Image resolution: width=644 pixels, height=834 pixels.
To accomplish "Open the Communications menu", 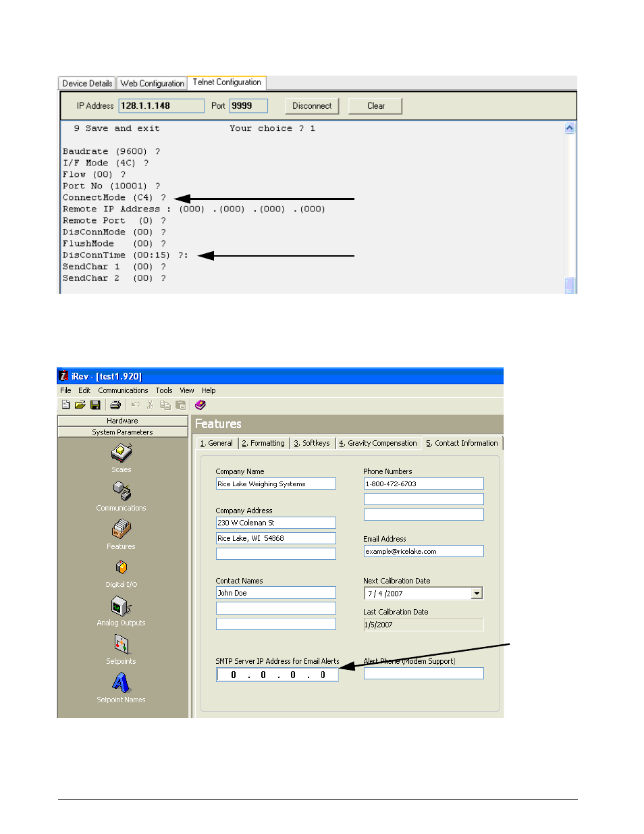I will coord(123,390).
